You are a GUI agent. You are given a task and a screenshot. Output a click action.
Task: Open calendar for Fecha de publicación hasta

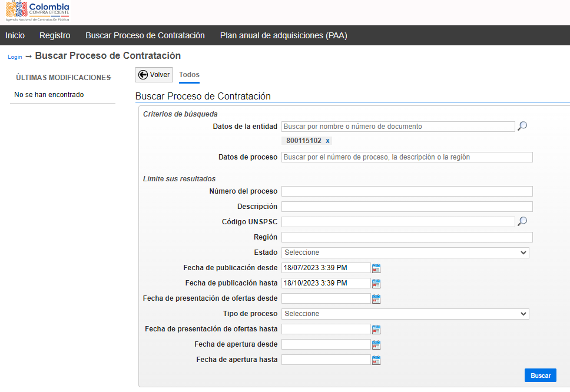376,284
